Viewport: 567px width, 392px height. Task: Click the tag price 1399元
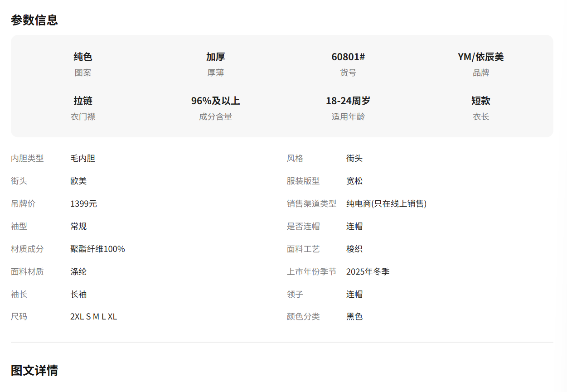point(83,203)
